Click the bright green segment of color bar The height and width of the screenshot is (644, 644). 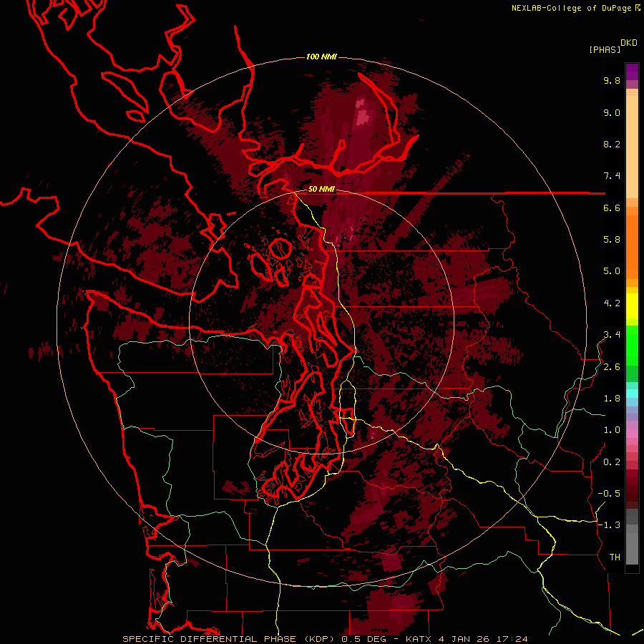coord(632,345)
